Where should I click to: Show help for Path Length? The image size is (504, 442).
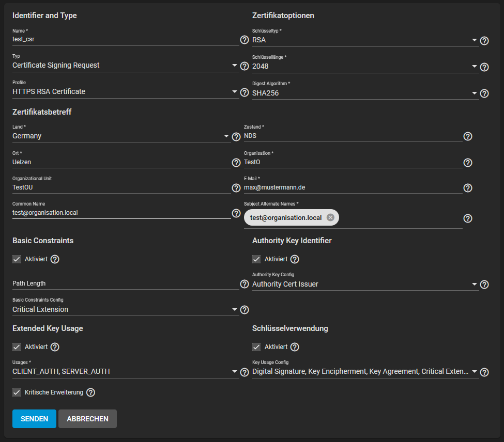click(245, 284)
